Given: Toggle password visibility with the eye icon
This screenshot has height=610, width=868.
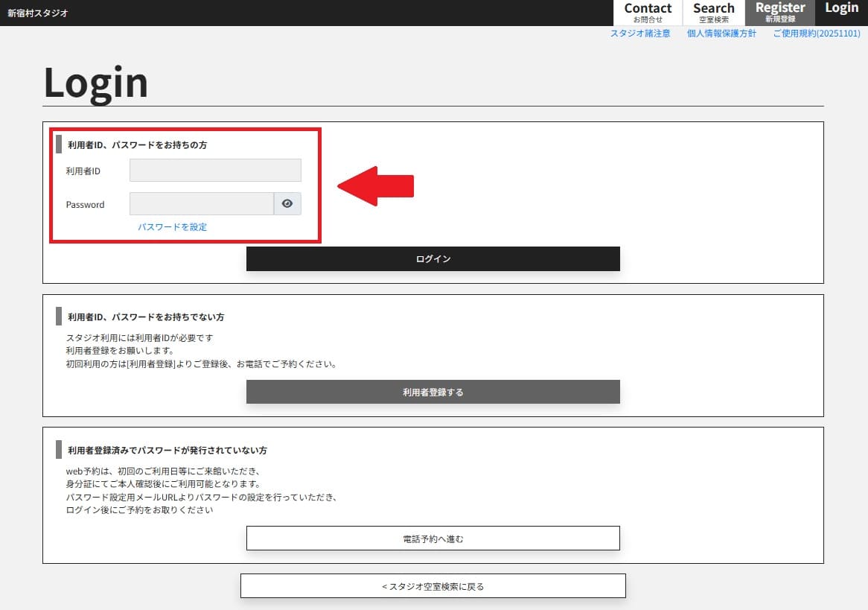Looking at the screenshot, I should tap(287, 204).
